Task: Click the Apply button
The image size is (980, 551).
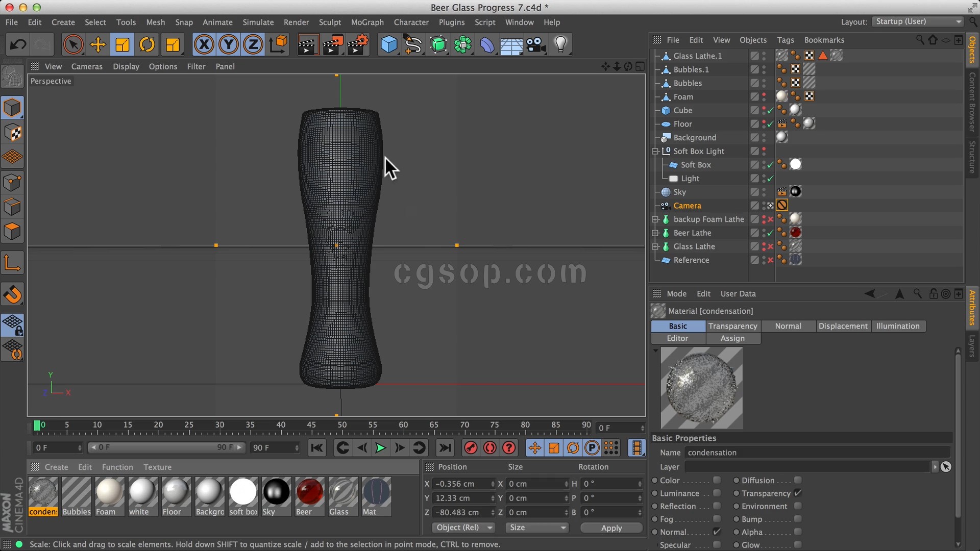Action: [611, 528]
